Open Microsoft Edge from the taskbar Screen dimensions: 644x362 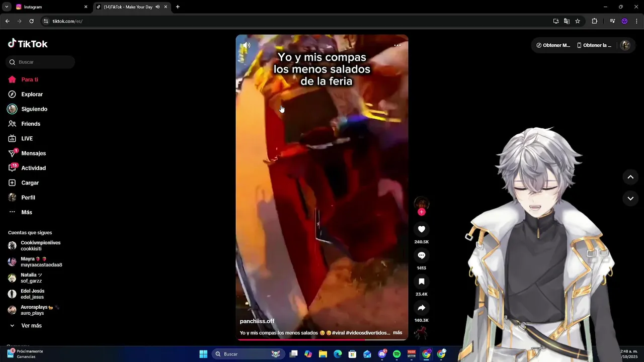click(x=338, y=354)
